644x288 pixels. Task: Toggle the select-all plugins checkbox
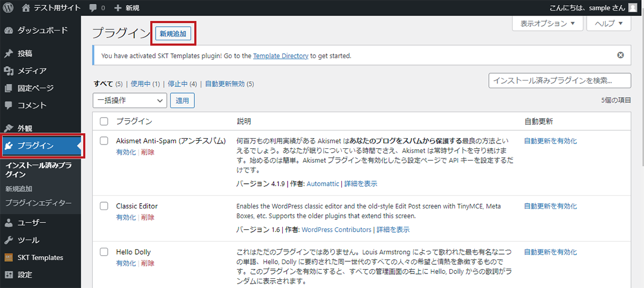click(104, 121)
